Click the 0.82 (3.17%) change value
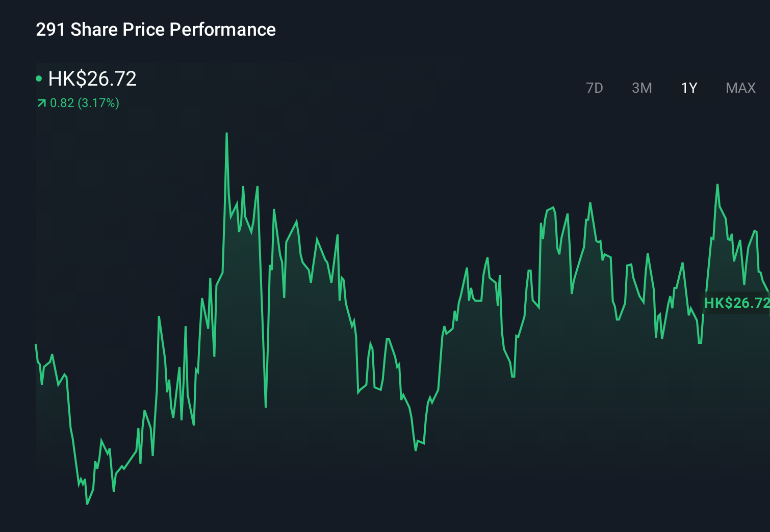The image size is (770, 532). click(84, 103)
